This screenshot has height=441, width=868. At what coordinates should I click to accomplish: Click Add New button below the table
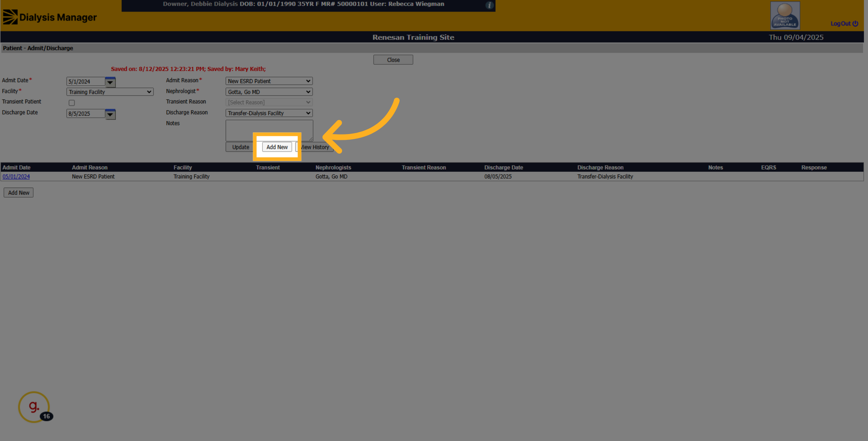coord(18,193)
